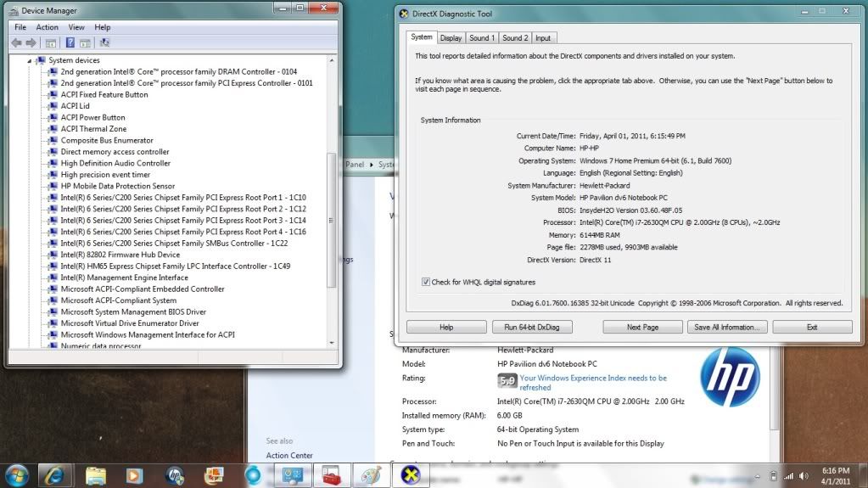Image resolution: width=868 pixels, height=488 pixels.
Task: Click the Show/Hide Console Tree toolbar icon
Action: point(50,42)
